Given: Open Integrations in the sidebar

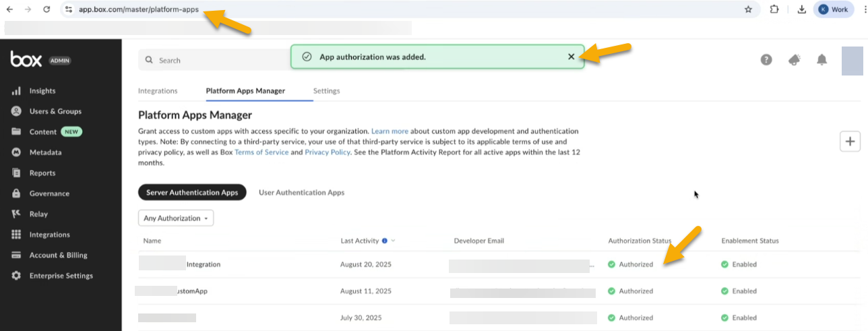Looking at the screenshot, I should [x=40, y=235].
